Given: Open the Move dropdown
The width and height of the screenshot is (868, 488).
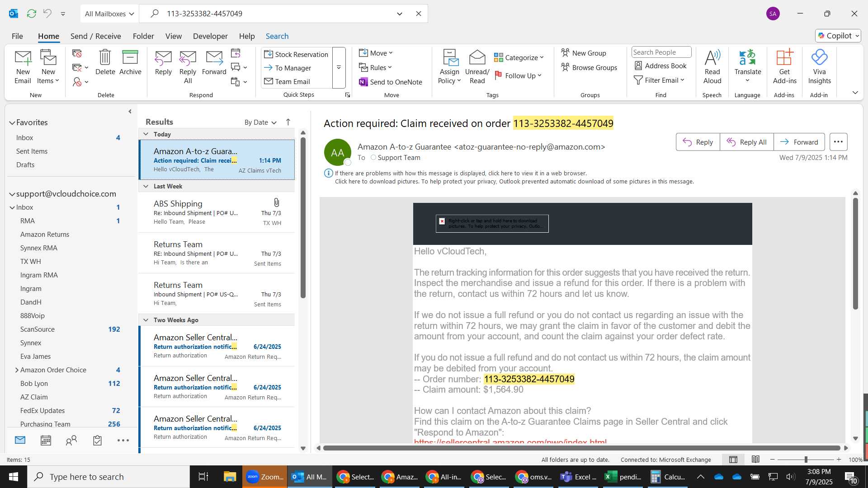Looking at the screenshot, I should click(376, 53).
